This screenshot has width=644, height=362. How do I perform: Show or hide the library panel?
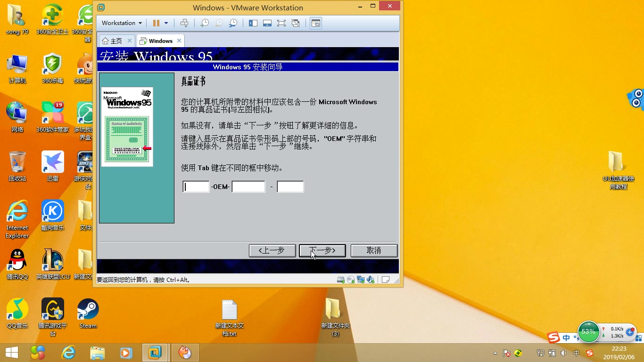253,23
